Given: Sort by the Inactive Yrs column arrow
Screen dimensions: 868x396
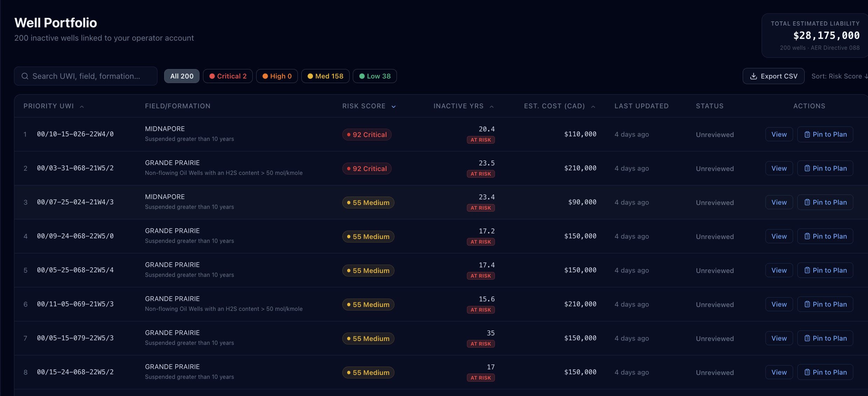Looking at the screenshot, I should tap(491, 107).
